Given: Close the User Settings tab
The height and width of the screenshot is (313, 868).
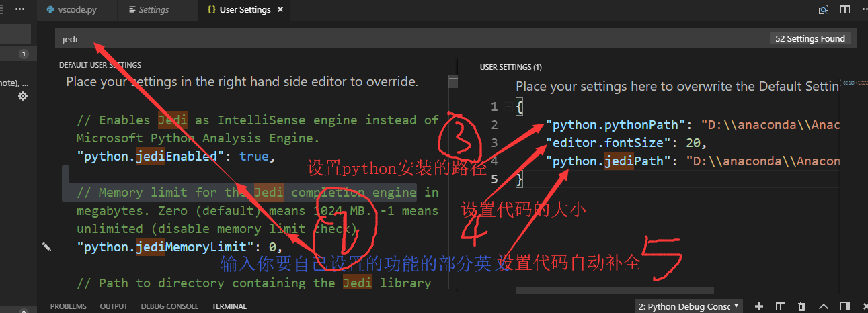Looking at the screenshot, I should 280,10.
